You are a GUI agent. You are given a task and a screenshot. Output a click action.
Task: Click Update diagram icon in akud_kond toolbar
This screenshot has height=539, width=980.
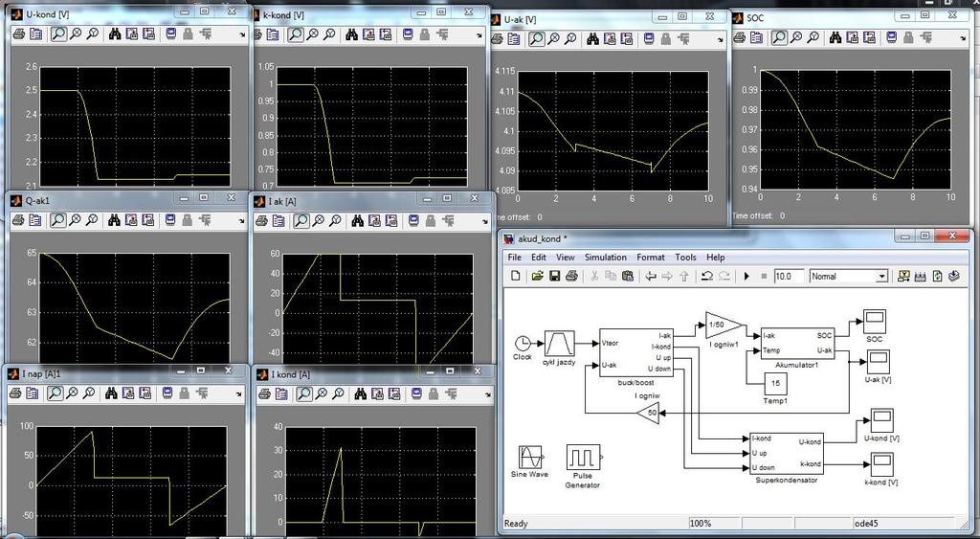[x=937, y=276]
